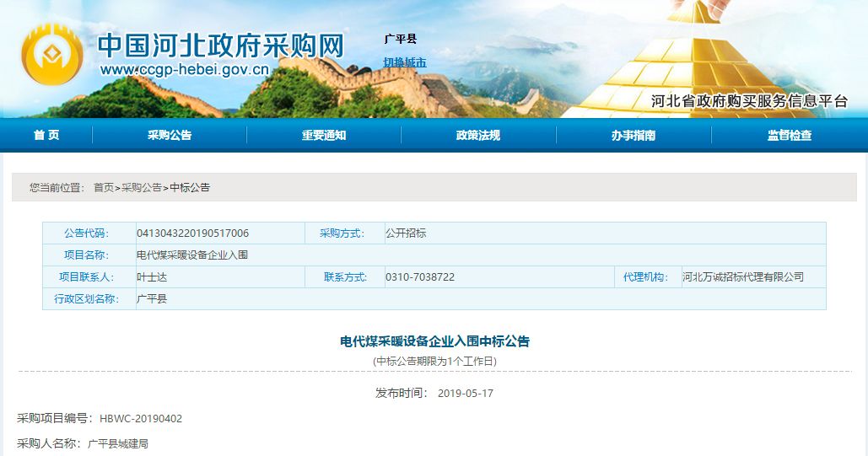868x456 pixels.
Task: Click the announcement code 0413043220190517006
Action: point(192,233)
